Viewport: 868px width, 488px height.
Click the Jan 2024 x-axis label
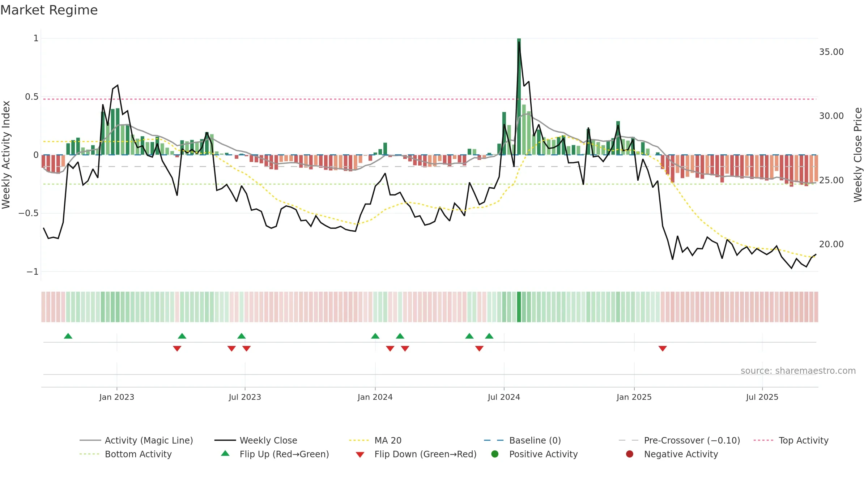tap(375, 397)
